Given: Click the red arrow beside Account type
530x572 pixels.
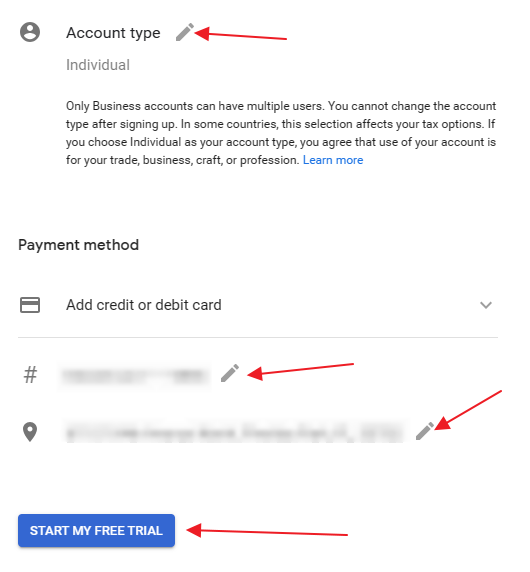Looking at the screenshot, I should [241, 34].
